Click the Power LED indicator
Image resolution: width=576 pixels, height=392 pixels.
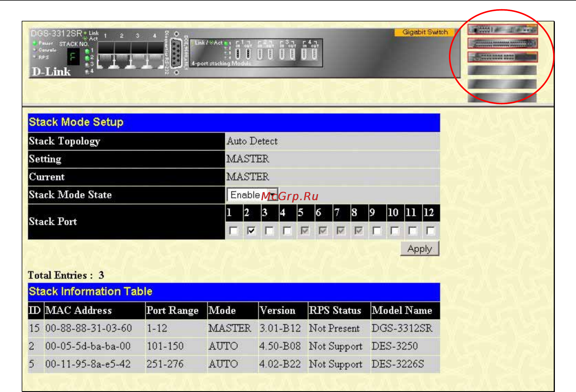point(35,43)
